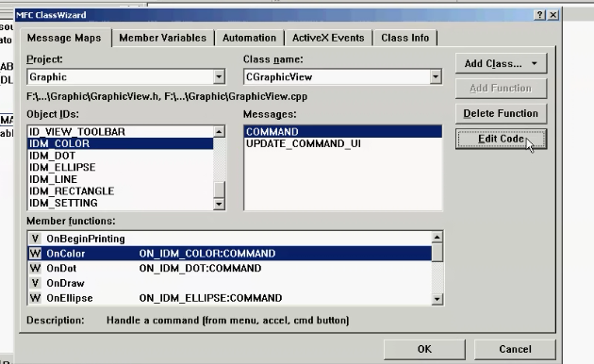Viewport: 594px width, 364px height.
Task: Click the Object IDs scrollbar thumb
Action: click(219, 190)
